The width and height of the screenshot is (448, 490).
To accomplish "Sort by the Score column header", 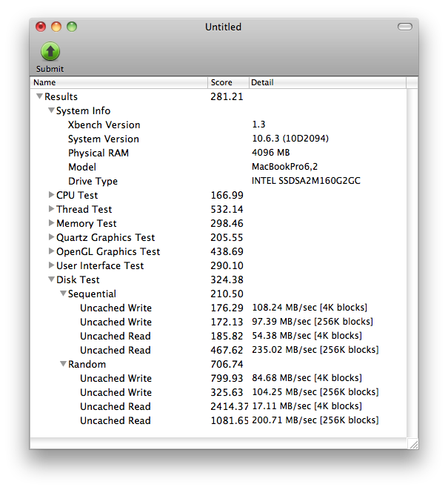I will pyautogui.click(x=228, y=82).
